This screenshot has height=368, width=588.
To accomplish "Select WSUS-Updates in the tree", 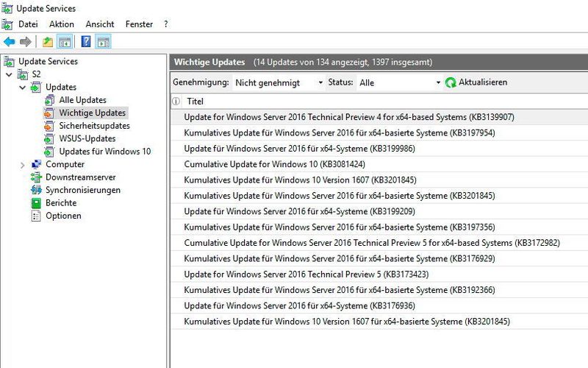I will click(x=87, y=139).
